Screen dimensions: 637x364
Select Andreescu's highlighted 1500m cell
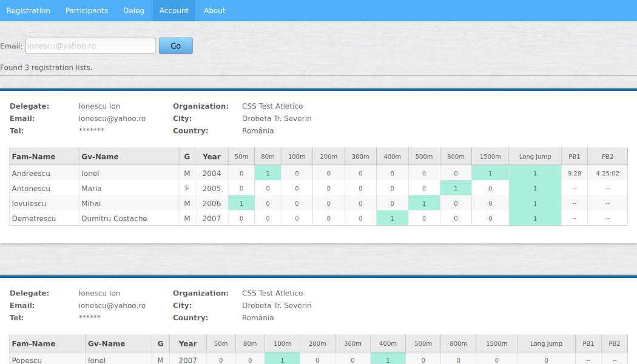(490, 174)
